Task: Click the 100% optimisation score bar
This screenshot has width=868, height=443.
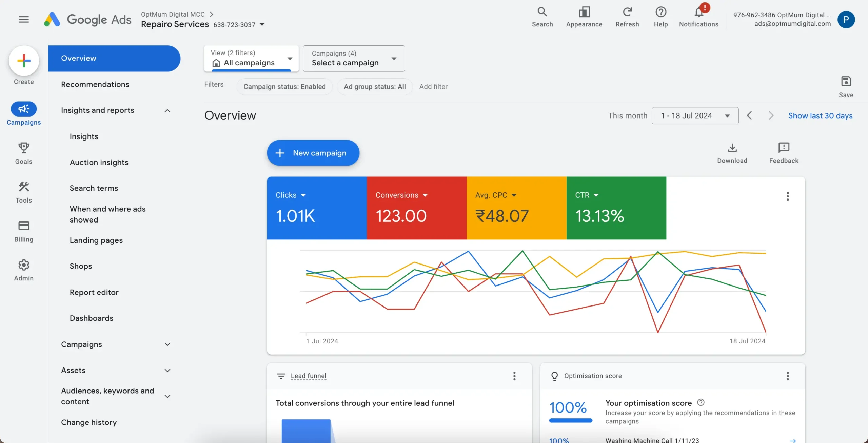Action: pos(570,420)
